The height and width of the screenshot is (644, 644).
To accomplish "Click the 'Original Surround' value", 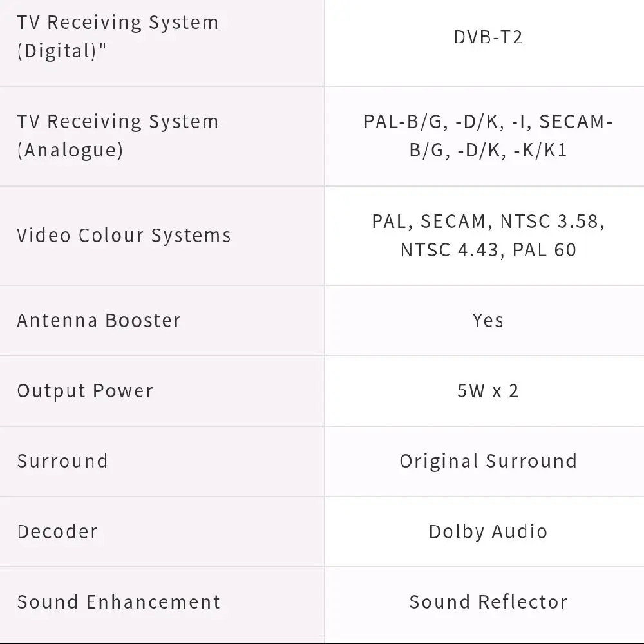I will coord(488,461).
